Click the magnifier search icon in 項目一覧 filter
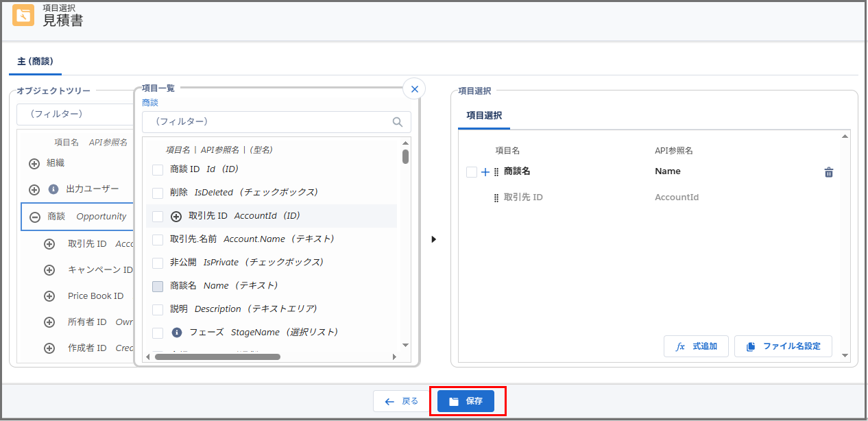The width and height of the screenshot is (868, 421). (398, 121)
